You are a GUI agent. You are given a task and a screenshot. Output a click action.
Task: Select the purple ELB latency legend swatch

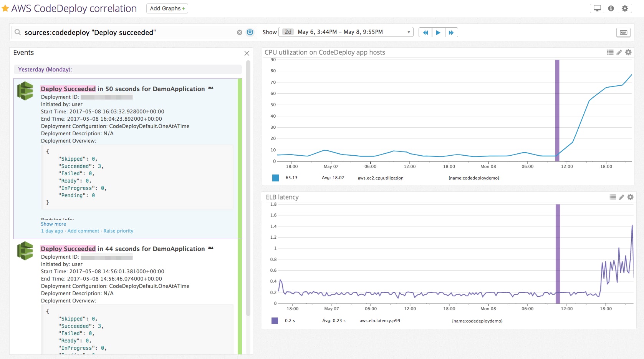(275, 320)
